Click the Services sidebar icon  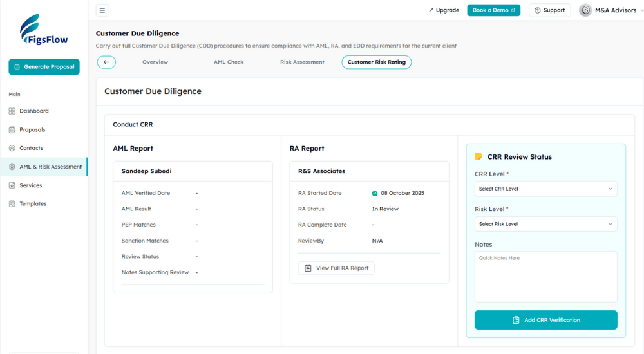click(x=12, y=185)
